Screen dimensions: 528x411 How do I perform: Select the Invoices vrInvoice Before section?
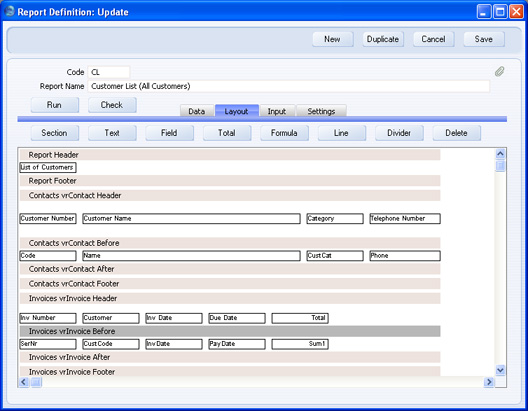coord(230,331)
